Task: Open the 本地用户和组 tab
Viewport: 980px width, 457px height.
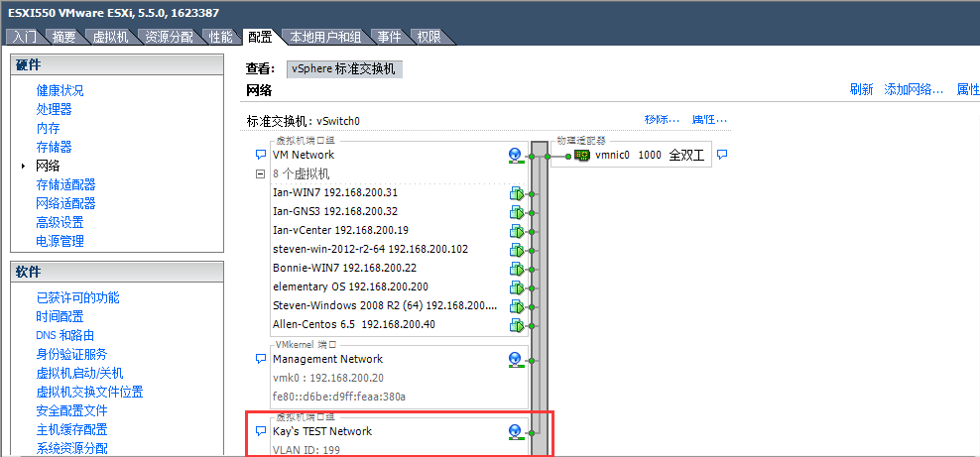Action: pyautogui.click(x=326, y=37)
